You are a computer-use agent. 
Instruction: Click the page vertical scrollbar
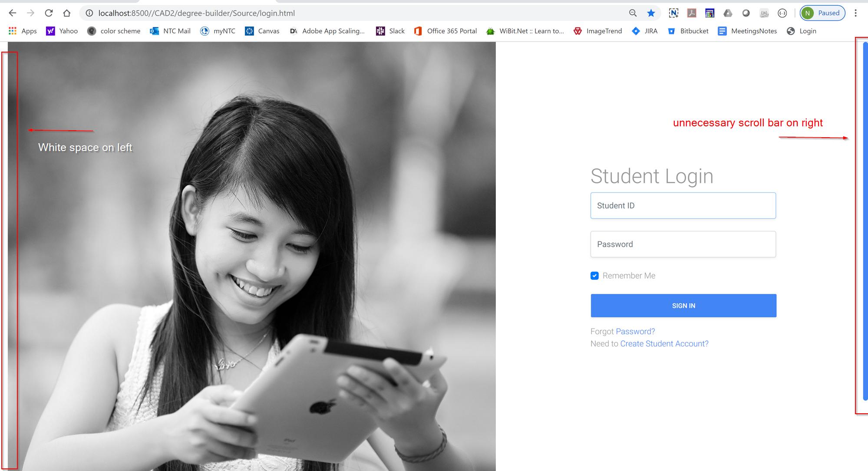(x=865, y=221)
